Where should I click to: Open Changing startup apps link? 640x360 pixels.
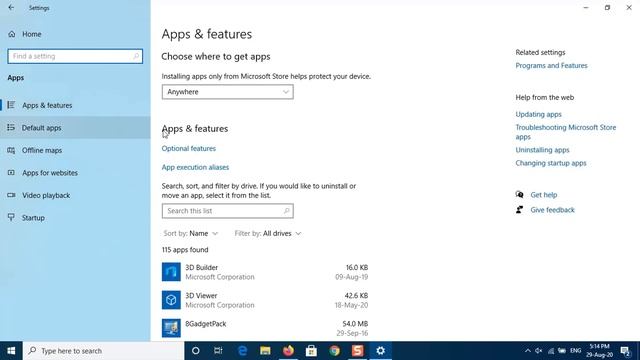tap(551, 163)
